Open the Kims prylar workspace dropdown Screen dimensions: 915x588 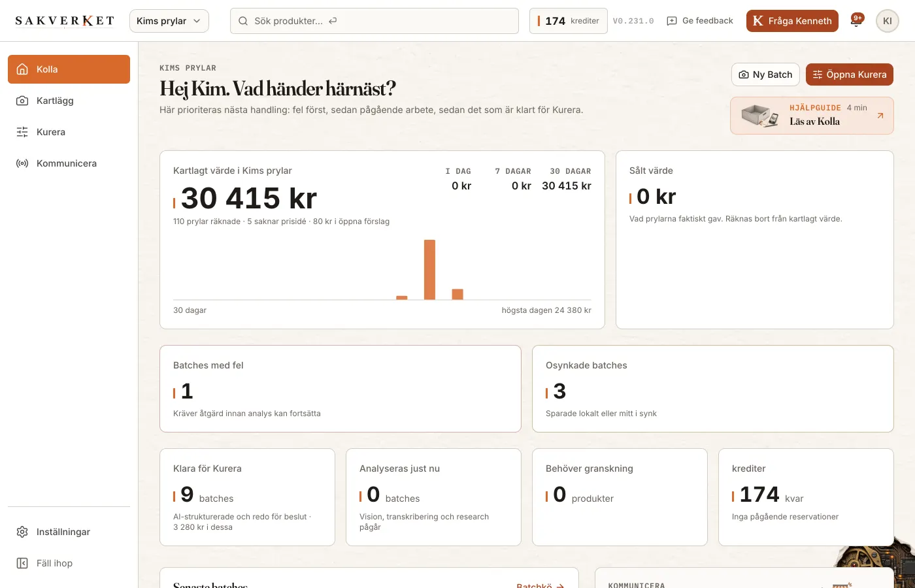click(x=169, y=21)
